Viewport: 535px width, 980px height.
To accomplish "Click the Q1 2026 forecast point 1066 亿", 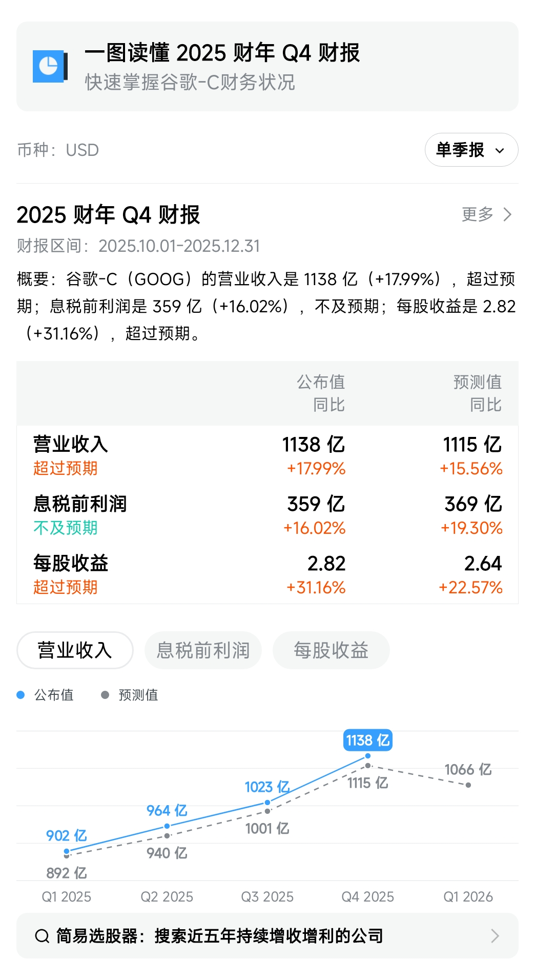I will tap(468, 785).
